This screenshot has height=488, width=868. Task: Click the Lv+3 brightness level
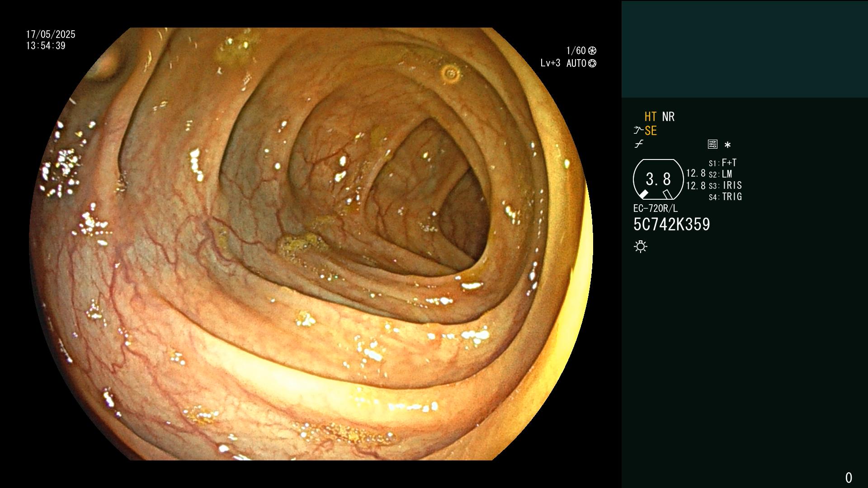550,63
